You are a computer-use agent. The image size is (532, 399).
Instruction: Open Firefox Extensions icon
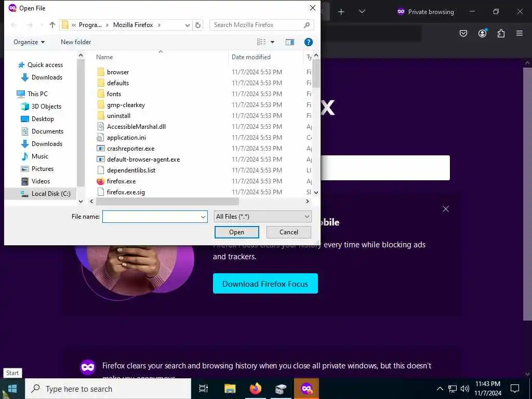[501, 33]
